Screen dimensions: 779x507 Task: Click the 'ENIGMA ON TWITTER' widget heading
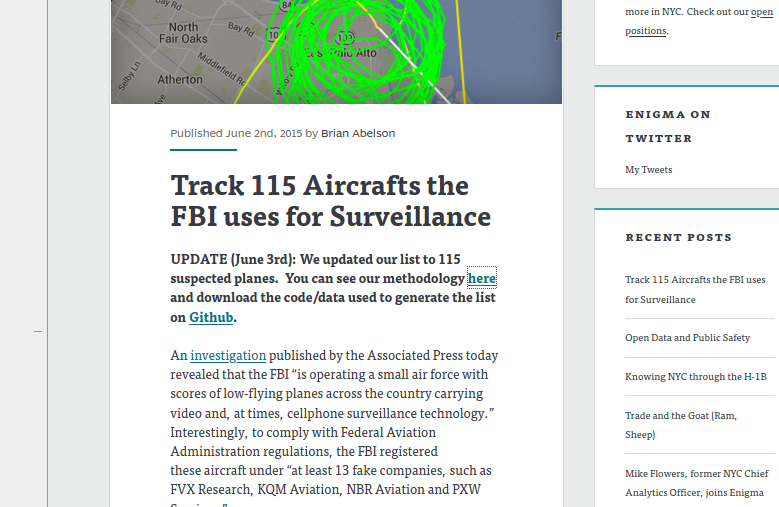(668, 126)
